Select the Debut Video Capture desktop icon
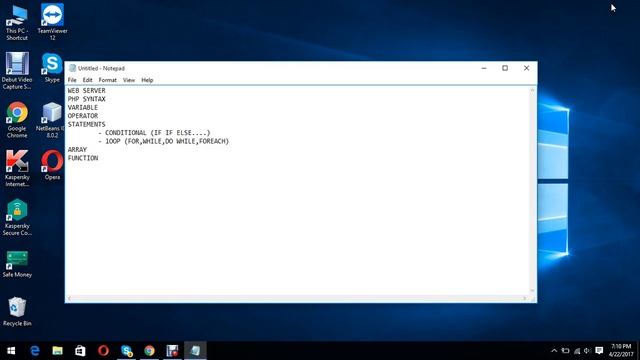 point(17,71)
